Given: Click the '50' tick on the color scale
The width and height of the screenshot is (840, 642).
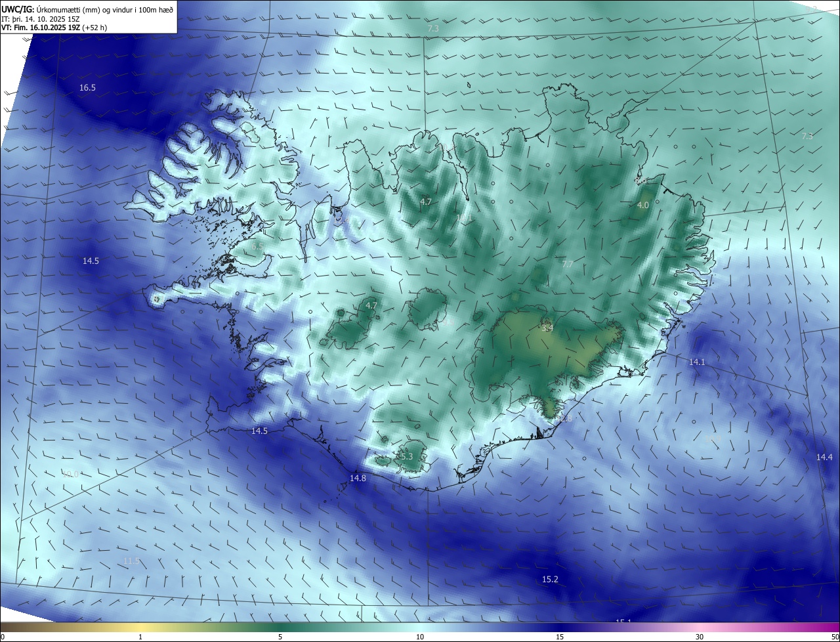Looking at the screenshot, I should (835, 637).
